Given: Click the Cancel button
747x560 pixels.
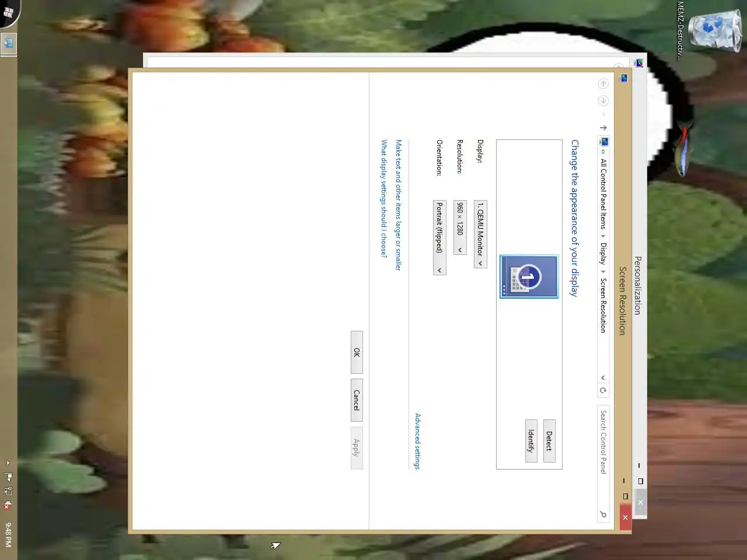Looking at the screenshot, I should click(357, 400).
